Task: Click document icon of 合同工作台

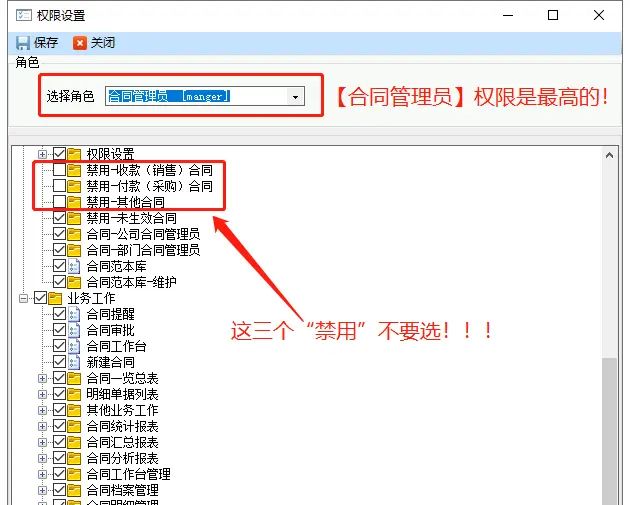Action: tap(74, 346)
